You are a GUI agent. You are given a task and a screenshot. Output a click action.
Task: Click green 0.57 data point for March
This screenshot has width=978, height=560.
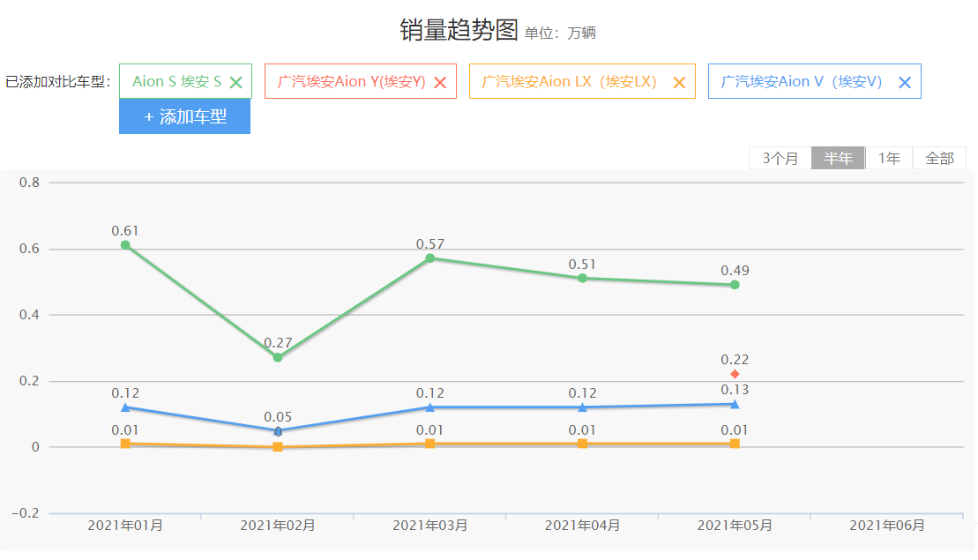[430, 258]
